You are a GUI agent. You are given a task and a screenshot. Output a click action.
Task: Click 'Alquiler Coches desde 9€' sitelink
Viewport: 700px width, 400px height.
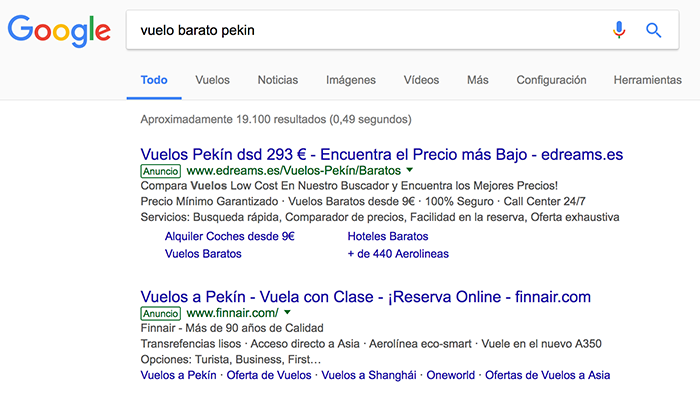(229, 237)
